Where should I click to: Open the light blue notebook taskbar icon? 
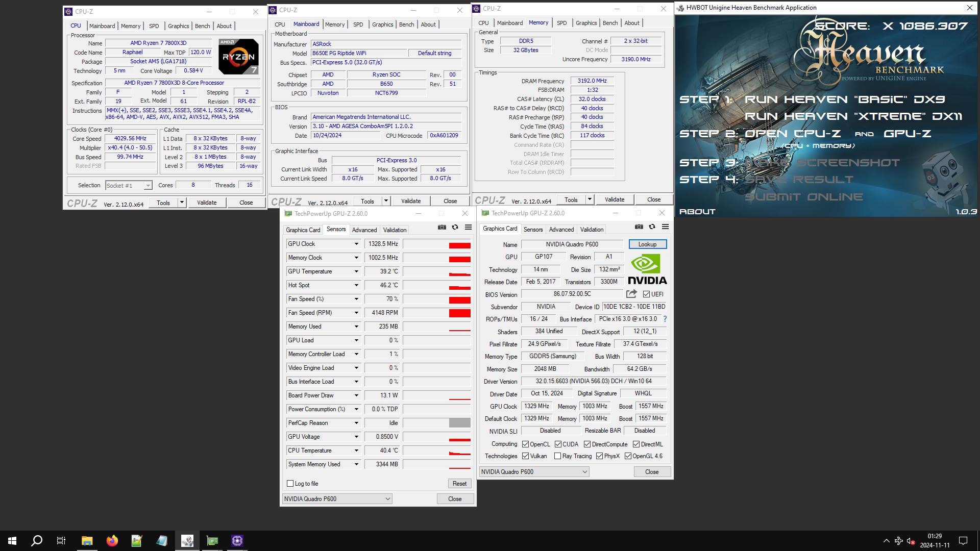[x=162, y=541]
